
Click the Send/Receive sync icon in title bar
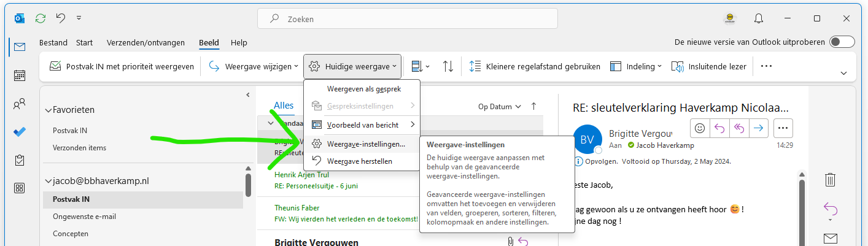(41, 18)
